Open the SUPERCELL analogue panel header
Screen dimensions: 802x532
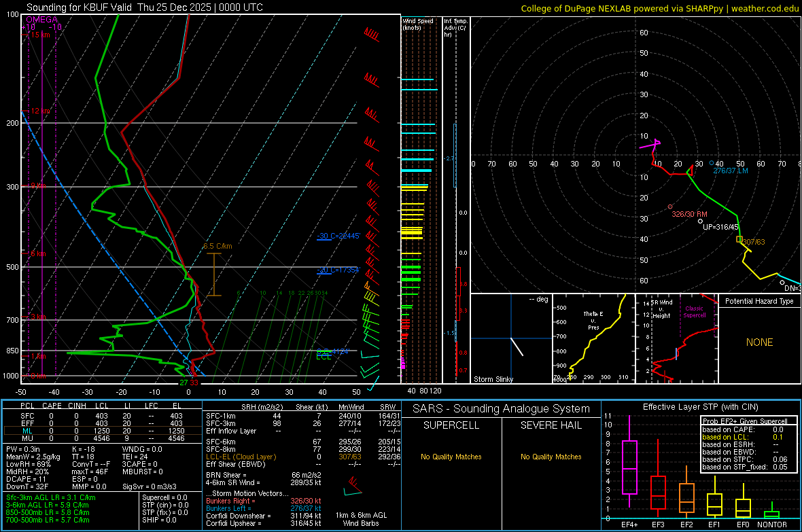[451, 425]
